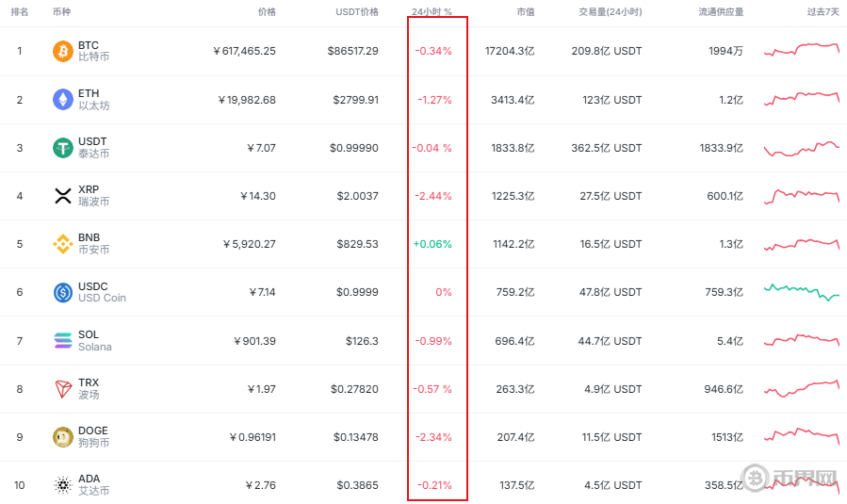The width and height of the screenshot is (847, 504).
Task: Click the 交易量(24小时) column header
Action: pos(611,12)
